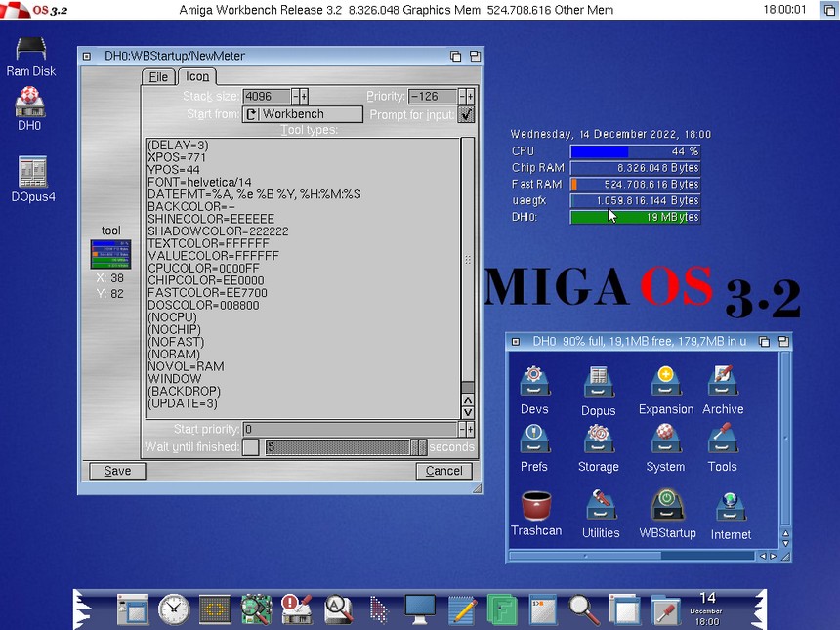840x630 pixels.
Task: Open the magnifying glass dock icon
Action: 584,609
